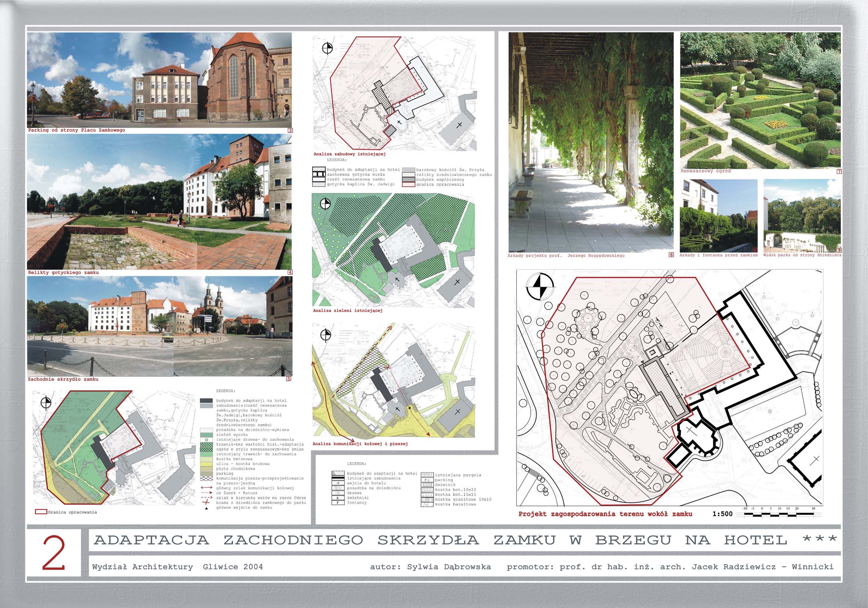The height and width of the screenshot is (608, 868).
Task: Click the 'Relikty gotyckiego zamku' photo
Action: [159, 202]
